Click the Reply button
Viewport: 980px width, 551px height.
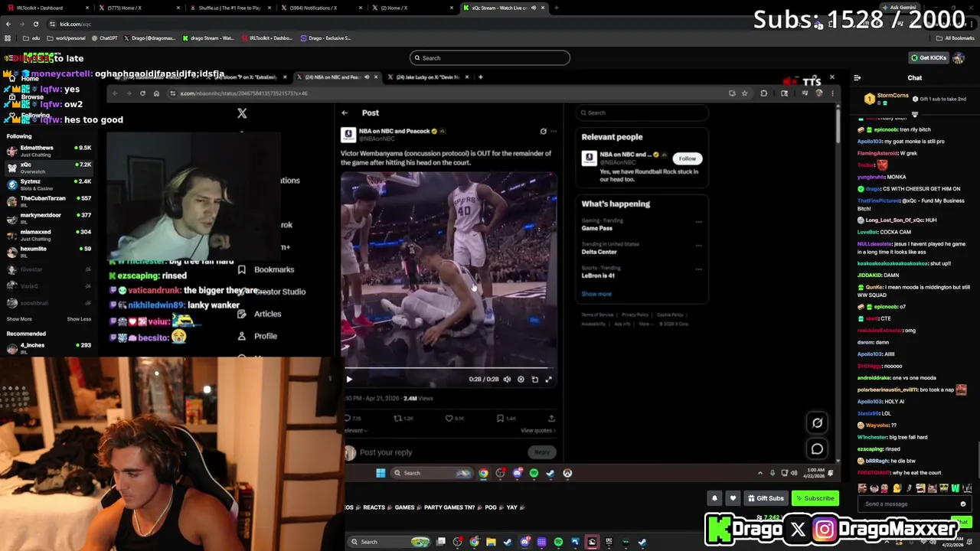pos(542,452)
